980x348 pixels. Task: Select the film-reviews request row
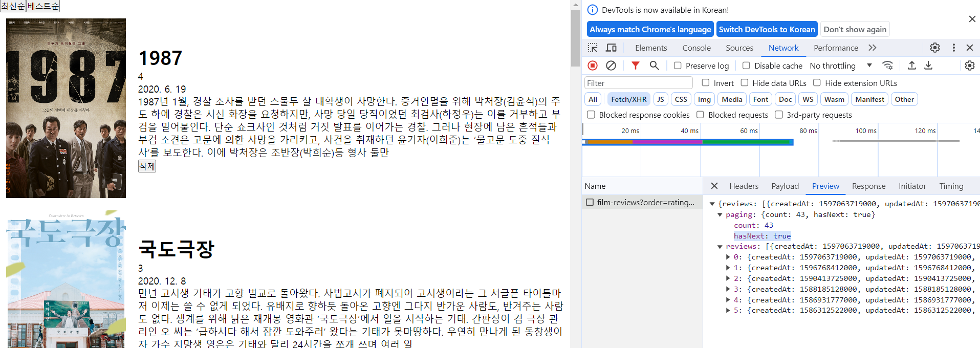point(642,202)
